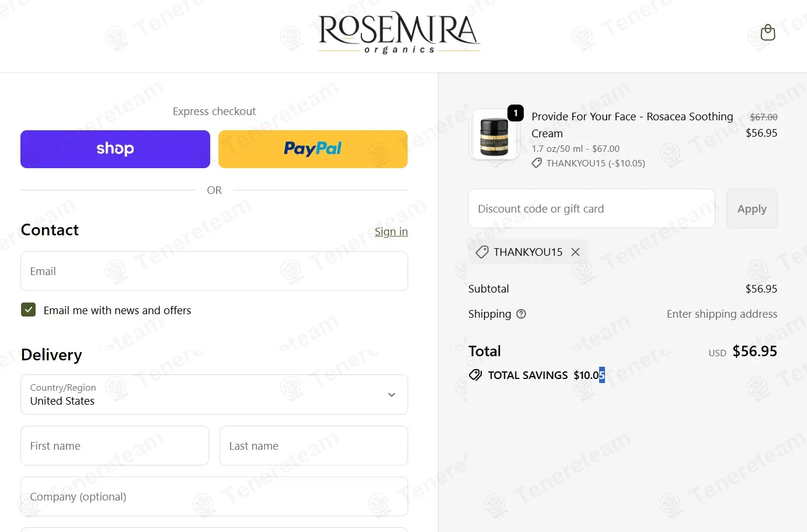Click the product quantity badge
Image resolution: width=807 pixels, height=532 pixels.
[x=516, y=113]
